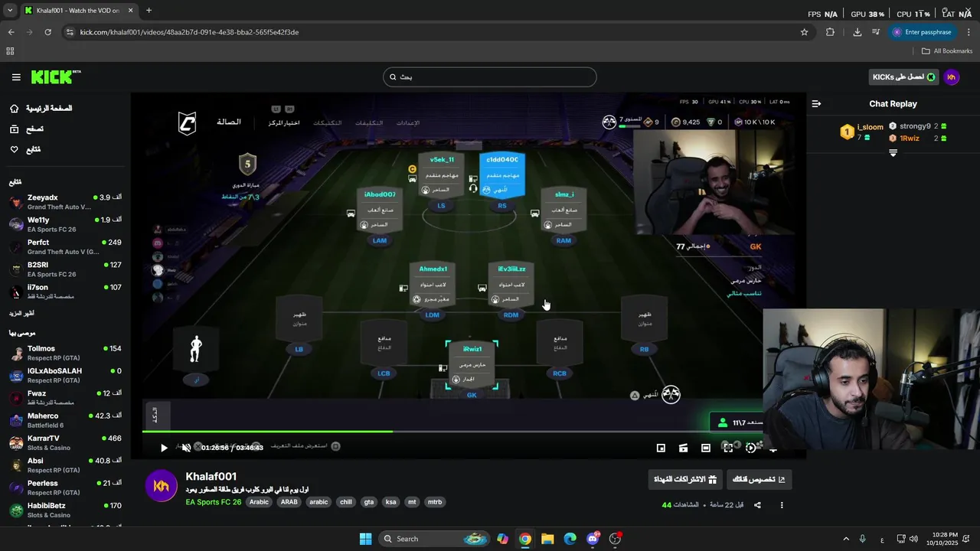Play the VOD video
This screenshot has height=551, width=980.
(164, 448)
